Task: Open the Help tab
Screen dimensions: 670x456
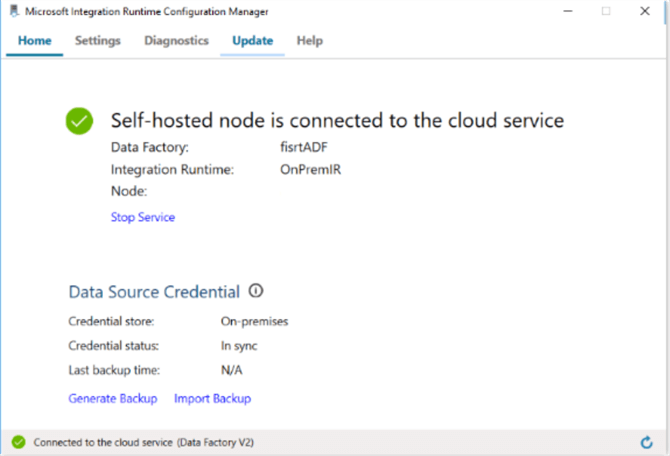Action: [x=310, y=41]
